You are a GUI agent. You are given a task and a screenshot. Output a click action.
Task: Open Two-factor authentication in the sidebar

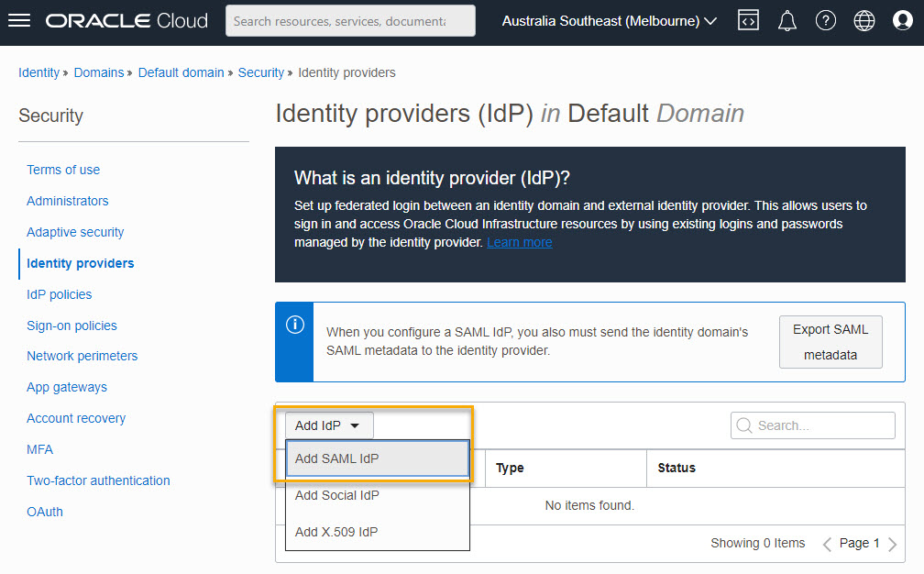click(x=98, y=480)
